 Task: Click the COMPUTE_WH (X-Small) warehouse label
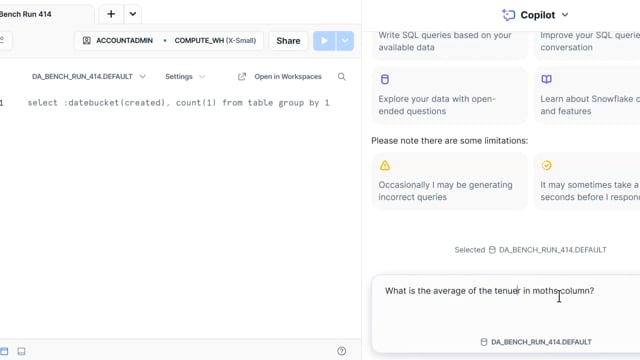[215, 40]
